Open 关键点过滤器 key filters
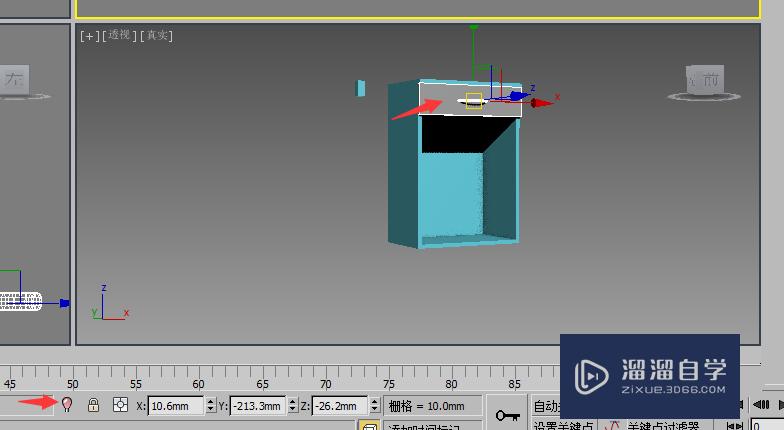784x430 pixels. tap(663, 426)
